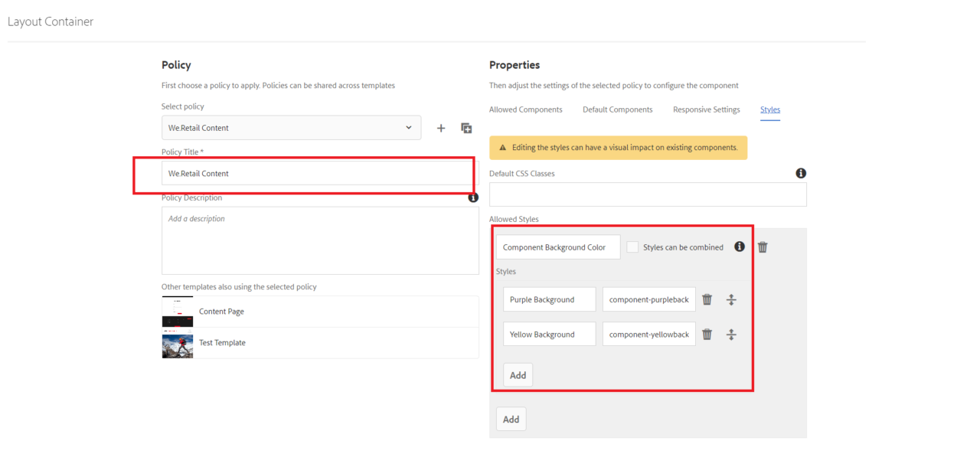Viewport: 980px width, 454px height.
Task: Click the bottom Add button under Allowed Styles
Action: [511, 419]
